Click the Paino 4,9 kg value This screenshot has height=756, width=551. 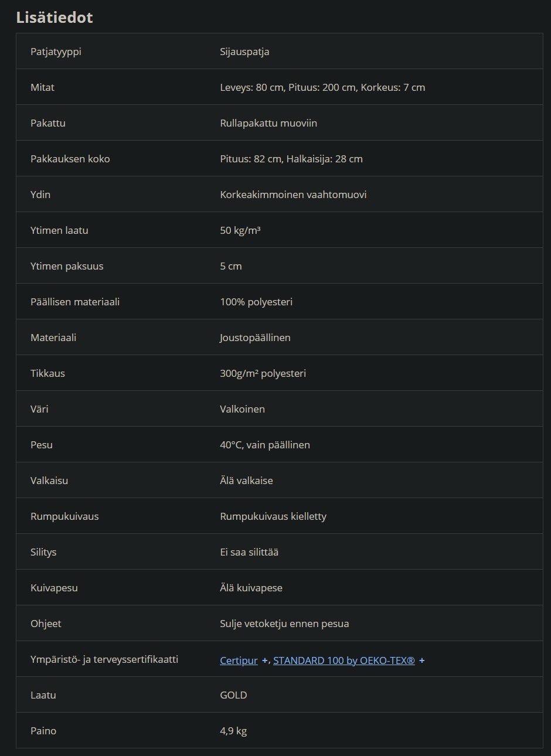(x=233, y=731)
